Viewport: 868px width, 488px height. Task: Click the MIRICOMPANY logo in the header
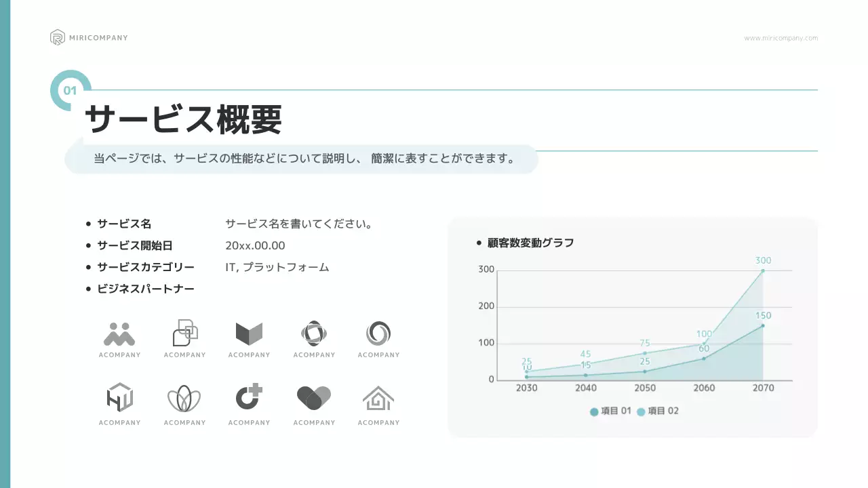tap(88, 37)
